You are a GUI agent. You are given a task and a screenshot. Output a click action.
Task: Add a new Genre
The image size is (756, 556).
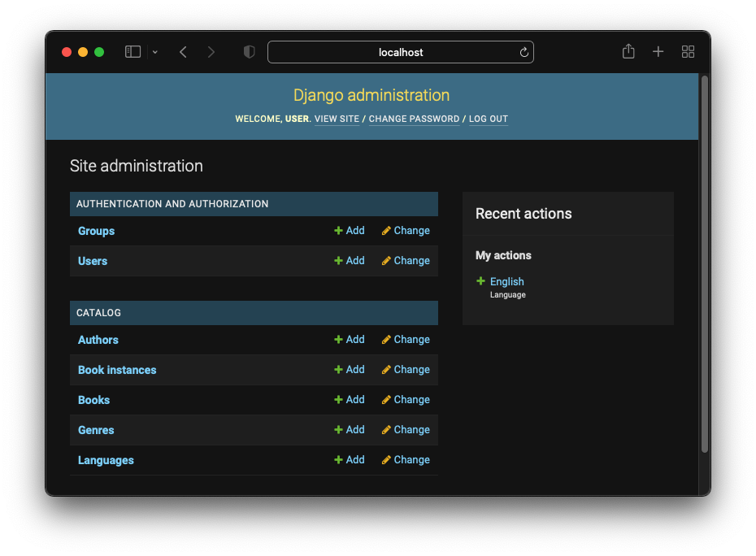(x=350, y=430)
